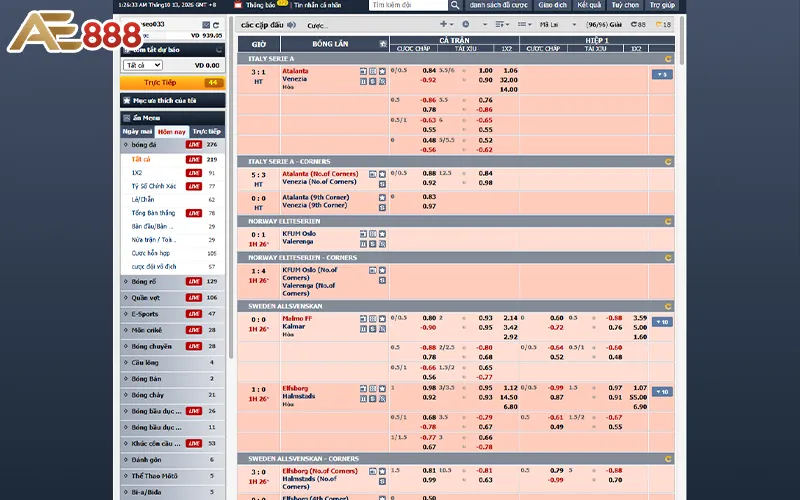Click Elfsborg draw odds 6.80
The height and width of the screenshot is (500, 800).
pyautogui.click(x=510, y=407)
